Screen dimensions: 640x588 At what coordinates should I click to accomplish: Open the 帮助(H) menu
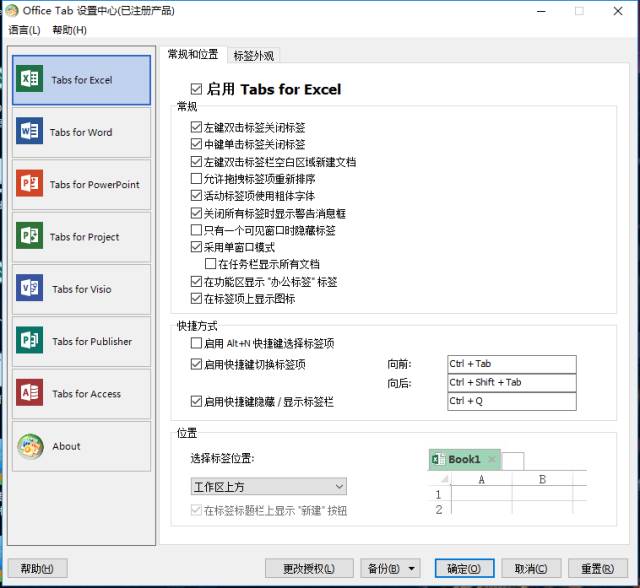click(x=69, y=30)
